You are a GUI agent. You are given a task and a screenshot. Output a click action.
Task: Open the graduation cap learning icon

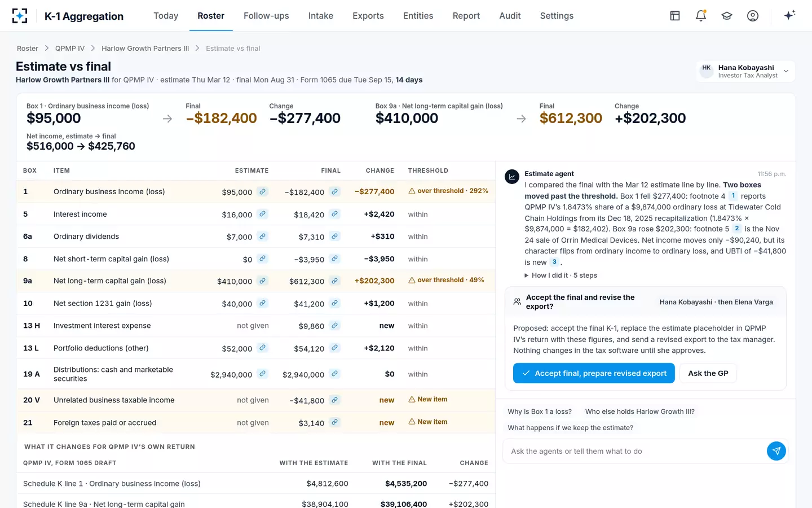click(727, 16)
